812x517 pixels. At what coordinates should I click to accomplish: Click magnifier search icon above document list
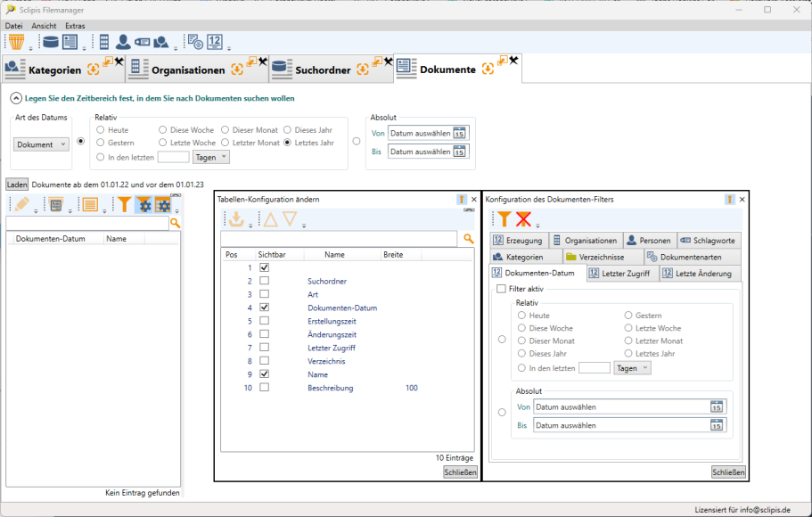(175, 223)
